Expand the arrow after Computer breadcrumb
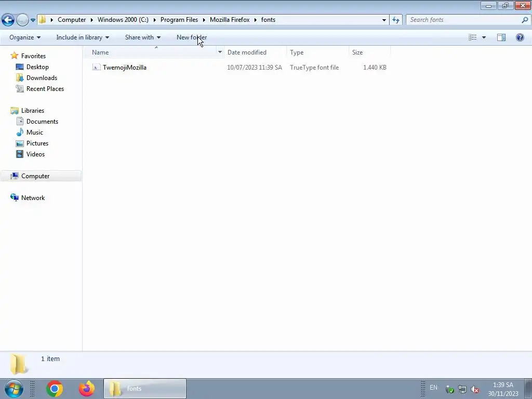The width and height of the screenshot is (532, 399). tap(91, 20)
